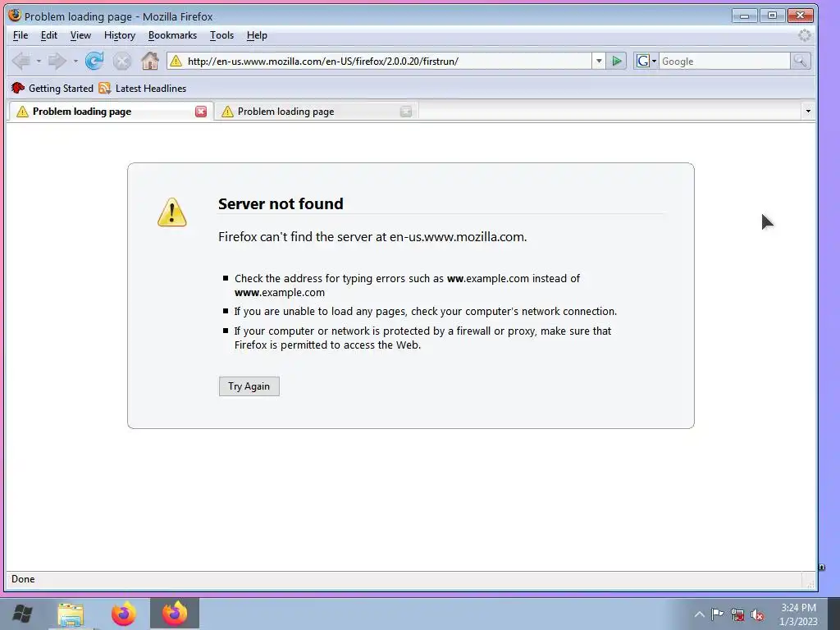
Task: Open the list all tabs dropdown
Action: (808, 112)
